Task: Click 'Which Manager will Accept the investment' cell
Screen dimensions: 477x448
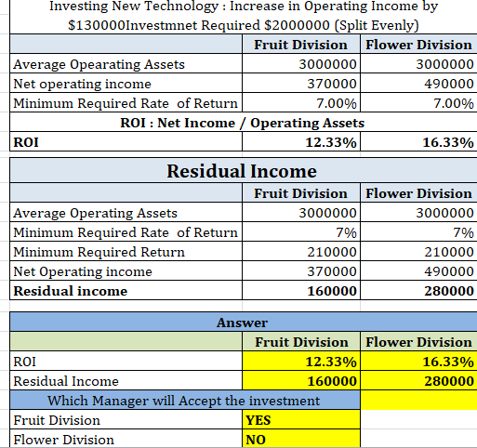Action: (185, 401)
